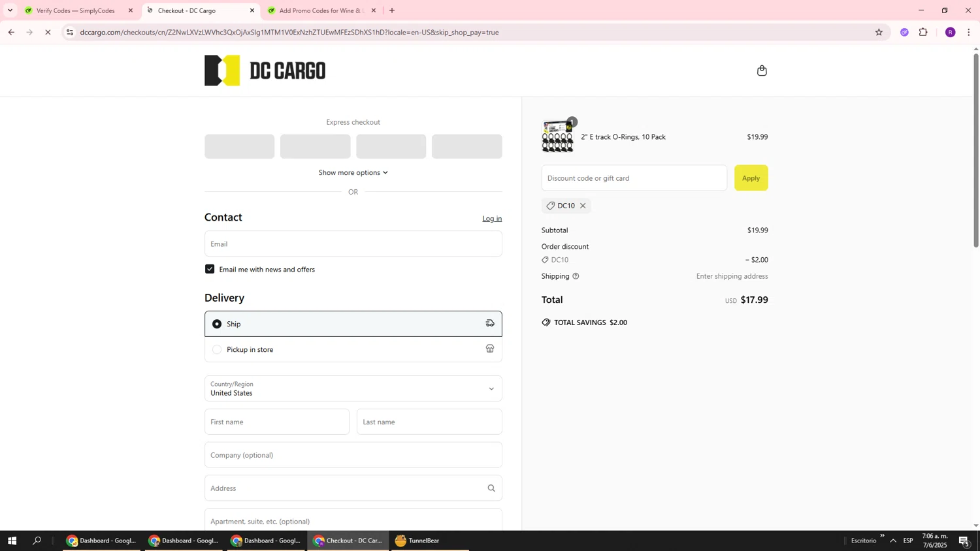Toggle Email me with news and offers
The height and width of the screenshot is (551, 980).
[210, 269]
